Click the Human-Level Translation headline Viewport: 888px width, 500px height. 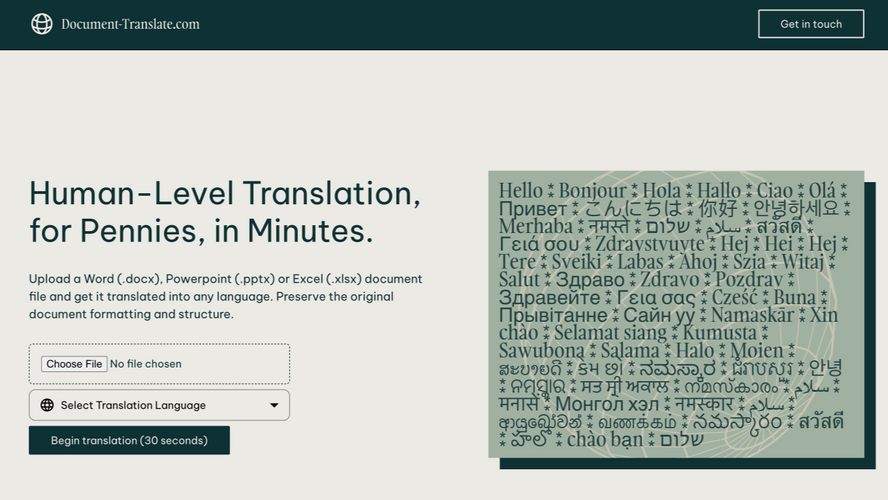pyautogui.click(x=225, y=211)
